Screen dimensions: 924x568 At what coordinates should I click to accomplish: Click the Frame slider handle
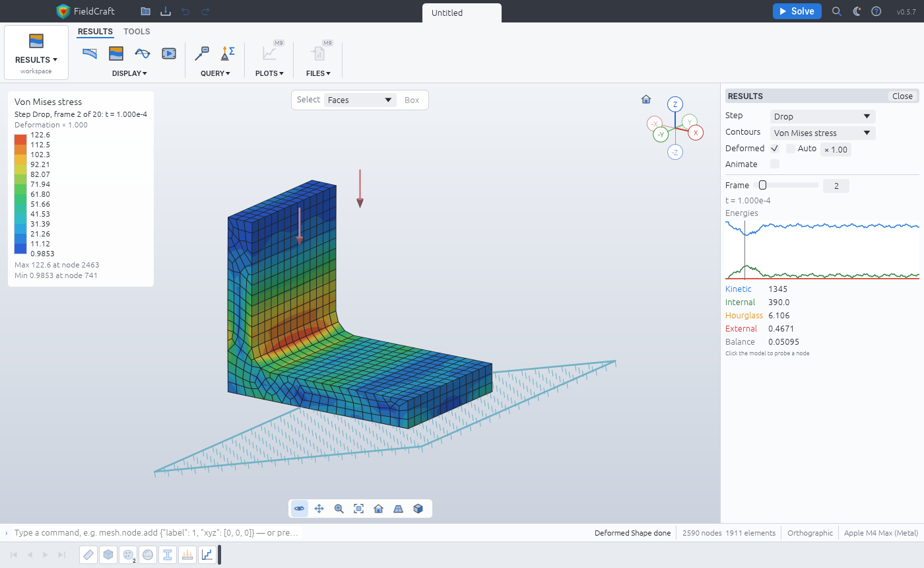coord(762,186)
